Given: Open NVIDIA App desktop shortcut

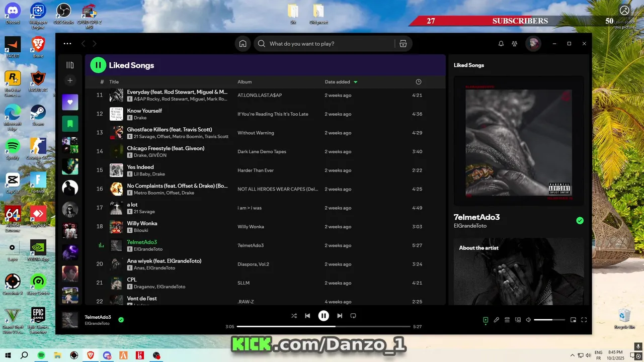Looking at the screenshot, I should (x=38, y=250).
